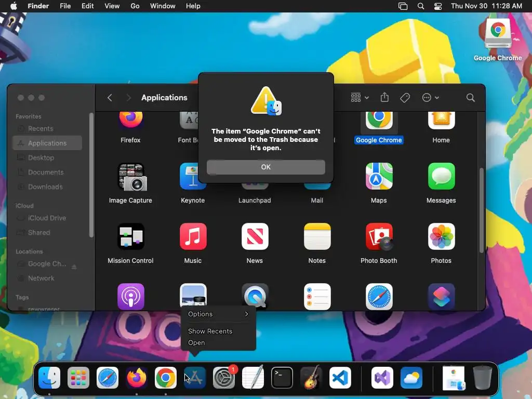Click the Finder window search icon

tap(470, 98)
